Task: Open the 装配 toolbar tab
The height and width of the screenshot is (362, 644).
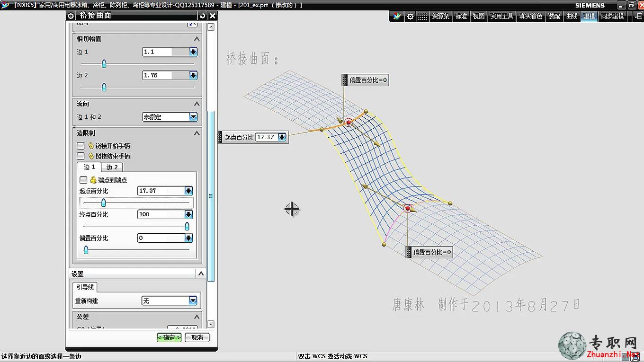Action: 554,16
